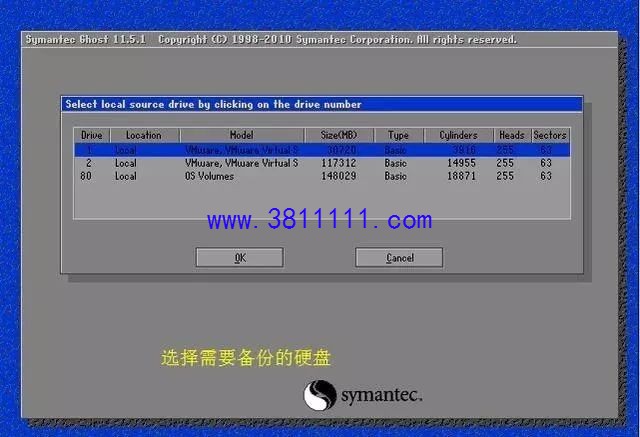
Task: Click the Size(MB) column header
Action: (339, 135)
